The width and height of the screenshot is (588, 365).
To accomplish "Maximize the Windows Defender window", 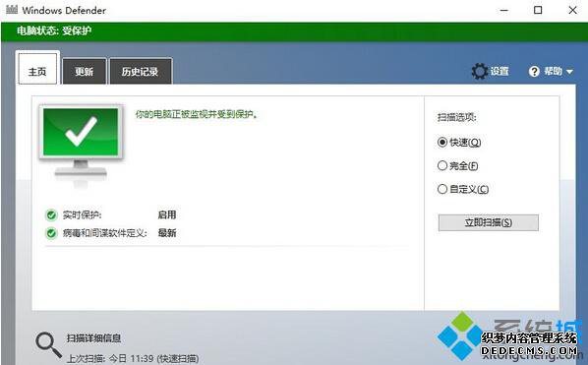I will point(538,10).
